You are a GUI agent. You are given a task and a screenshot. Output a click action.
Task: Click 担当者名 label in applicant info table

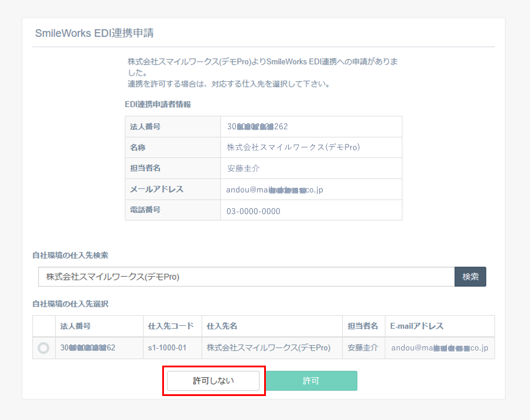click(x=145, y=168)
